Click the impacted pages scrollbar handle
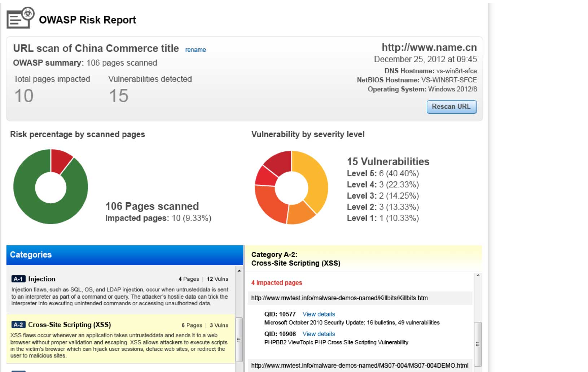Viewport: 588px width, 372px height. point(477,344)
